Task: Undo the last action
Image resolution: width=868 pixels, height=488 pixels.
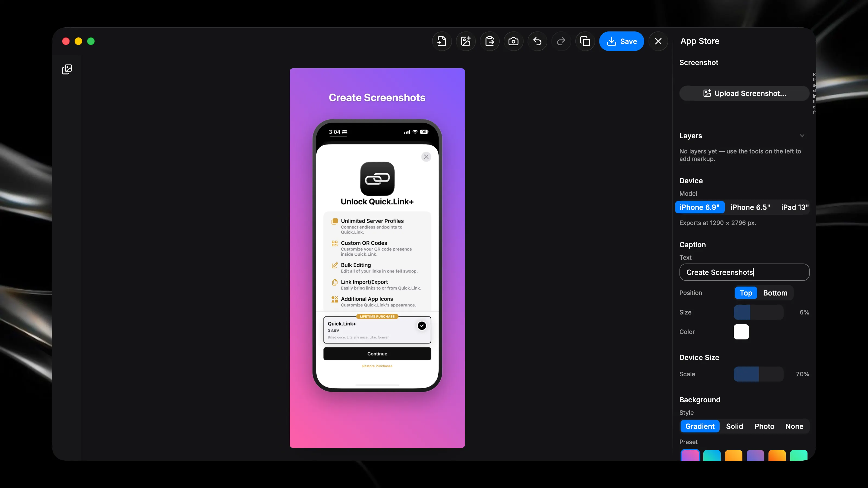Action: pos(537,41)
